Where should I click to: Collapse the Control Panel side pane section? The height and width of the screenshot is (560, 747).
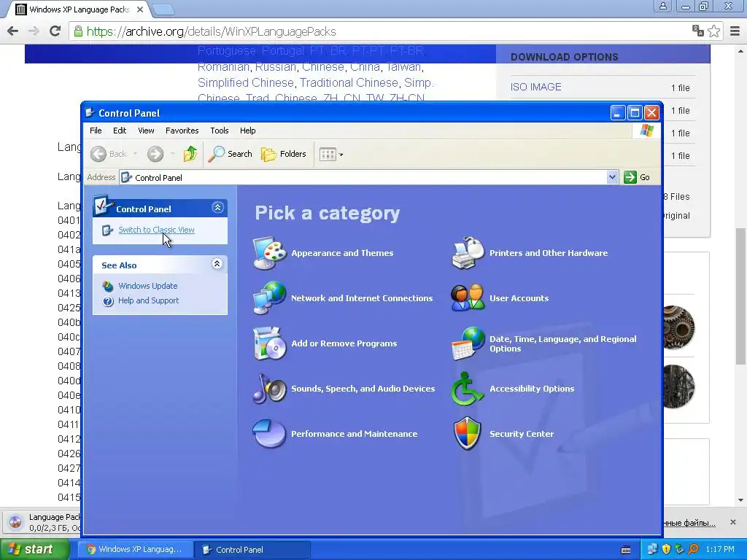click(x=217, y=208)
